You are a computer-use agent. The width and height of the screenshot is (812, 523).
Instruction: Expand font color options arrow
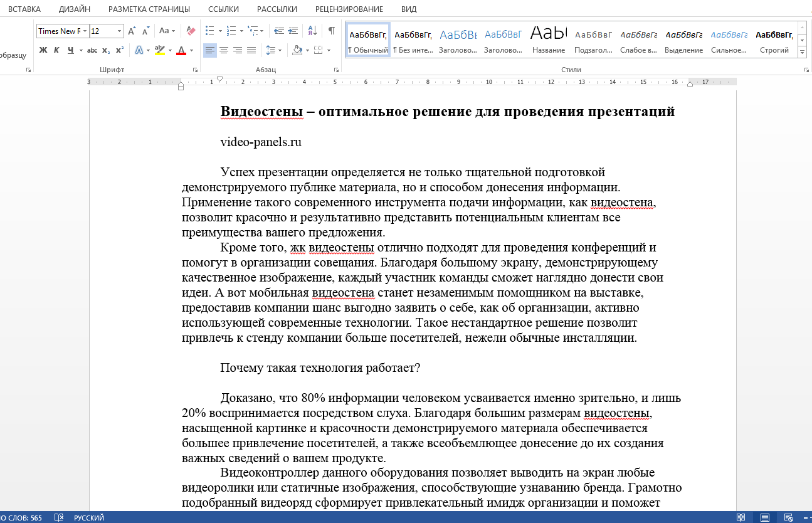click(191, 50)
